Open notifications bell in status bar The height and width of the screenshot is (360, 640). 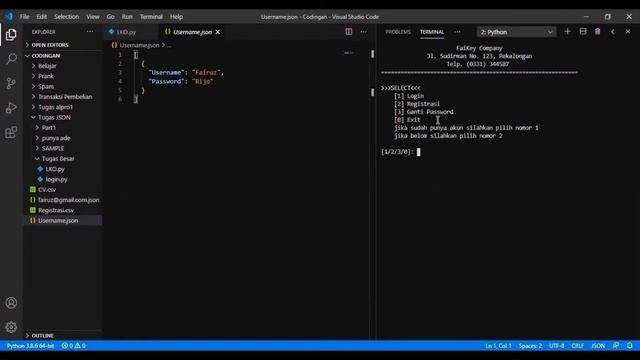pos(630,346)
